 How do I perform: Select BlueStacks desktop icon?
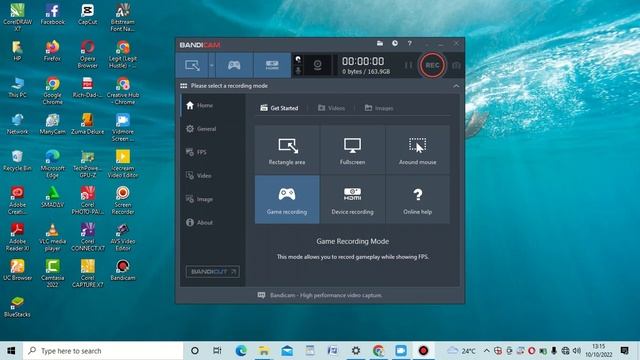tap(17, 307)
